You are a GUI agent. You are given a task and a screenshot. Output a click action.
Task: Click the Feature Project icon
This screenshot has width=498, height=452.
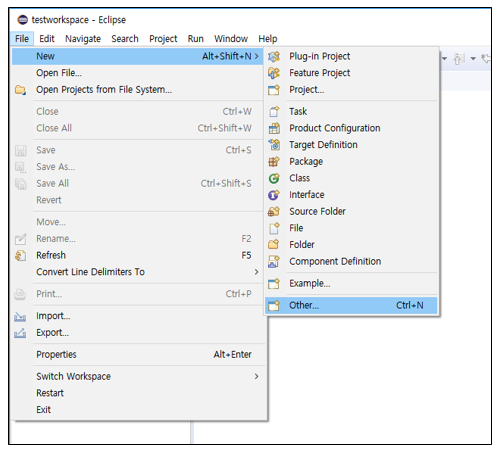[274, 73]
